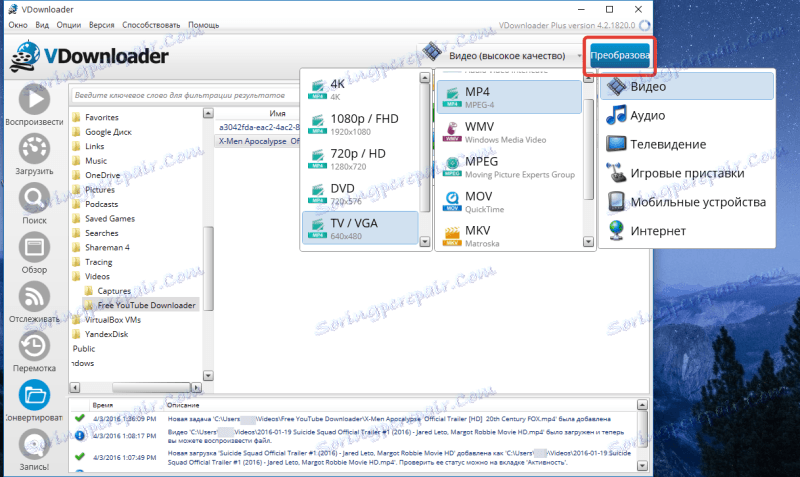Select the Podcasts folder
Viewport: 800px width, 477px height.
coord(101,204)
